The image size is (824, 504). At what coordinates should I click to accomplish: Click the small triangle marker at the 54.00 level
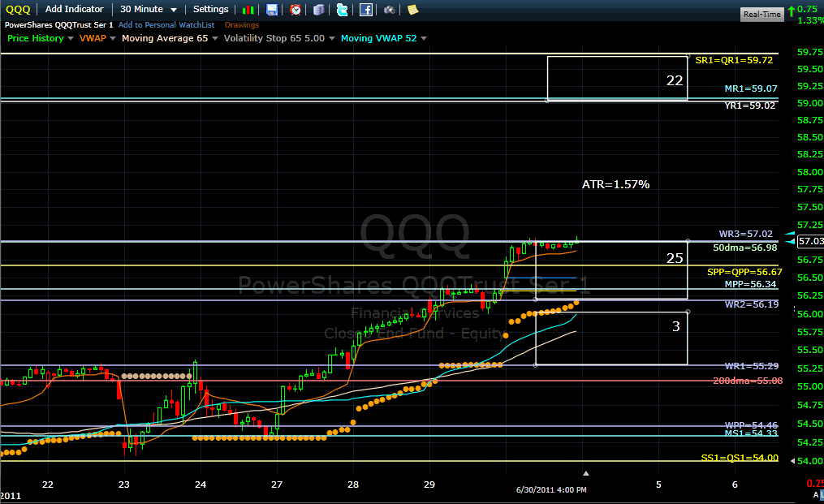[793, 461]
